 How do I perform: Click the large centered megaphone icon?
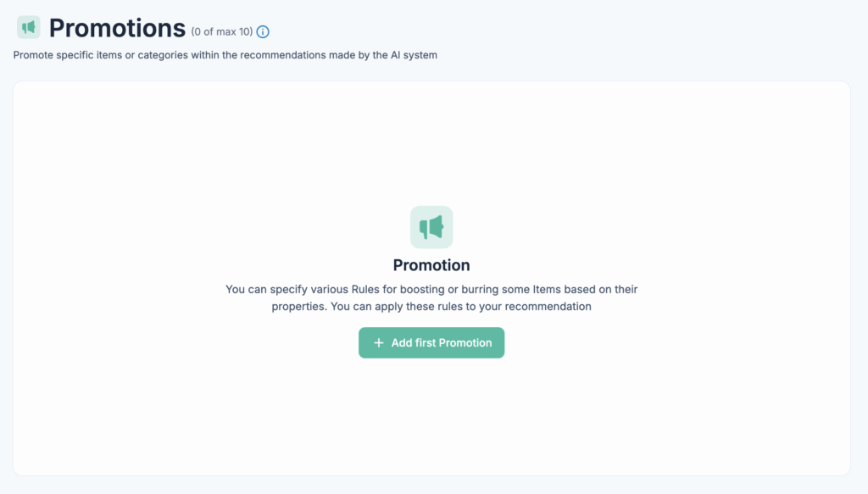click(431, 227)
